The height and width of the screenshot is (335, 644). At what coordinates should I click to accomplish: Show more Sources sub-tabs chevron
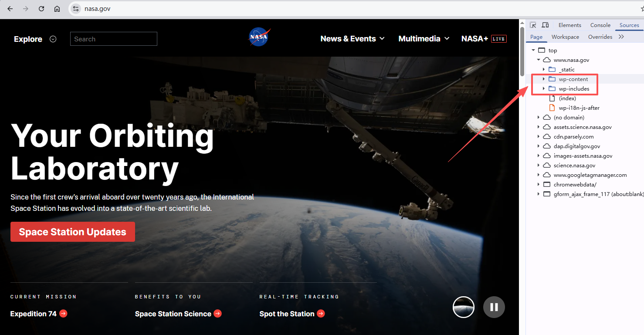[x=621, y=37]
